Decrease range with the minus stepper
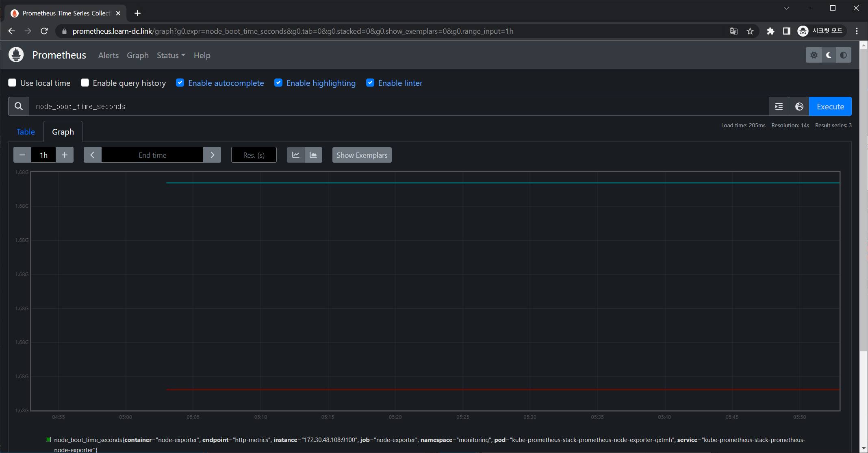 pos(22,155)
